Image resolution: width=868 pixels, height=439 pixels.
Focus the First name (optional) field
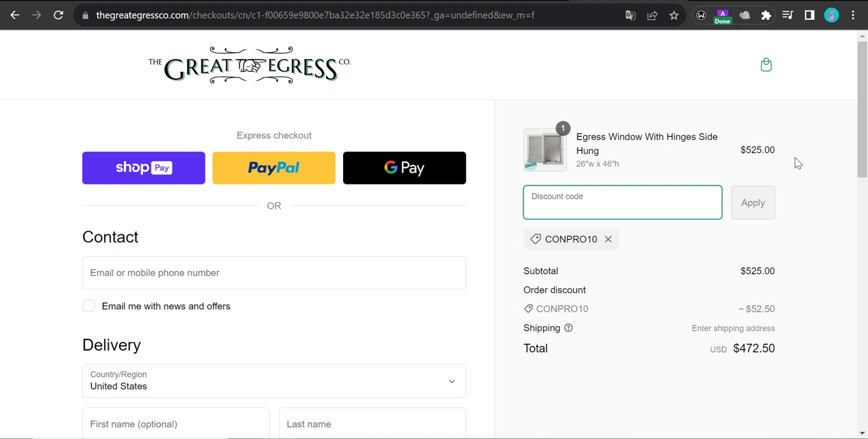click(x=176, y=423)
